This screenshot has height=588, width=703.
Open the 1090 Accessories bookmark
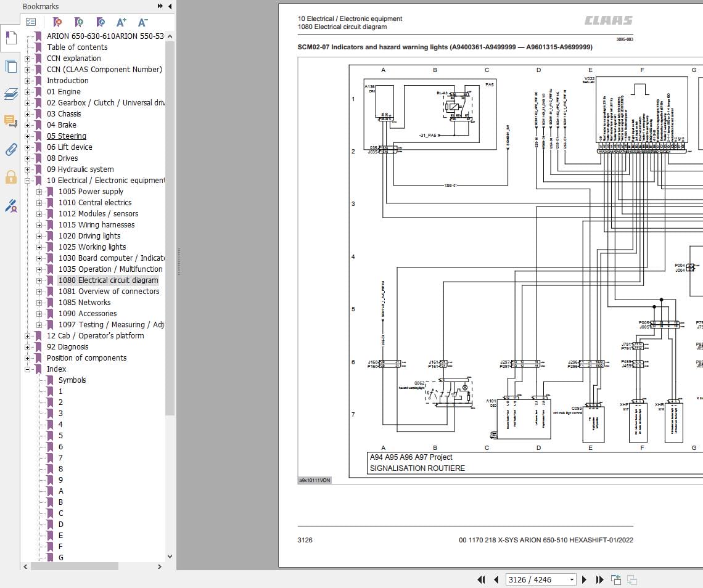pos(88,314)
